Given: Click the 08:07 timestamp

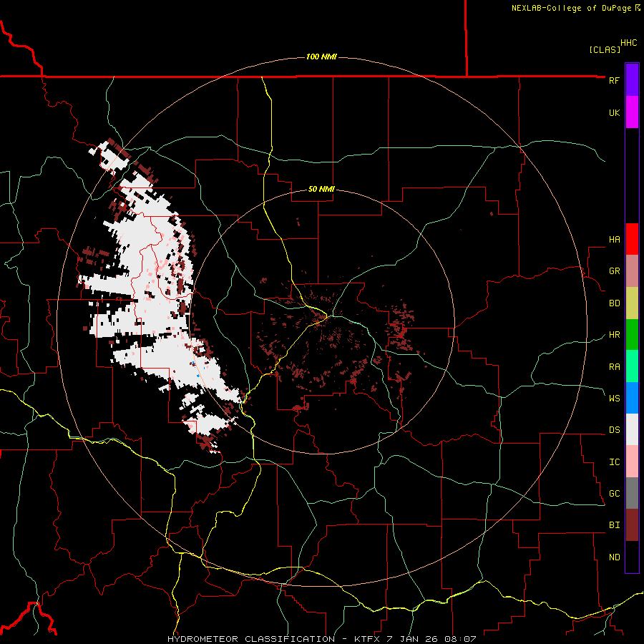Looking at the screenshot, I should click(460, 639).
